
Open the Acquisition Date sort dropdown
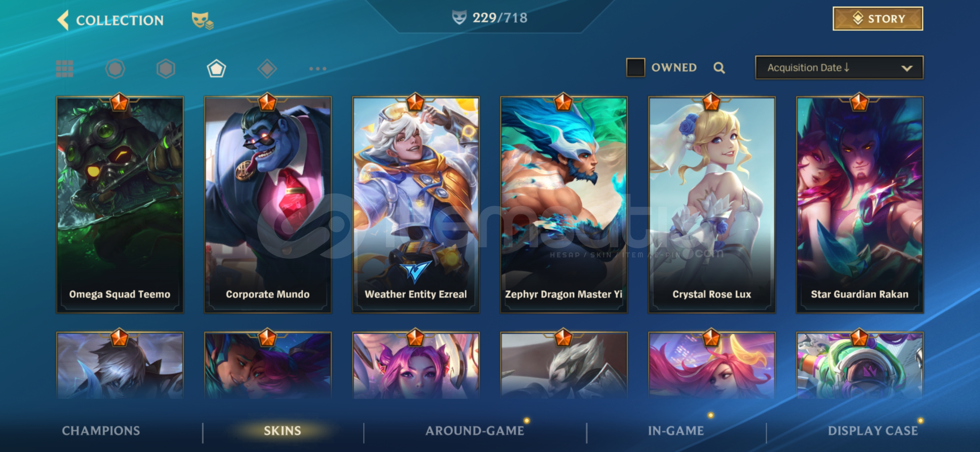[x=839, y=67]
